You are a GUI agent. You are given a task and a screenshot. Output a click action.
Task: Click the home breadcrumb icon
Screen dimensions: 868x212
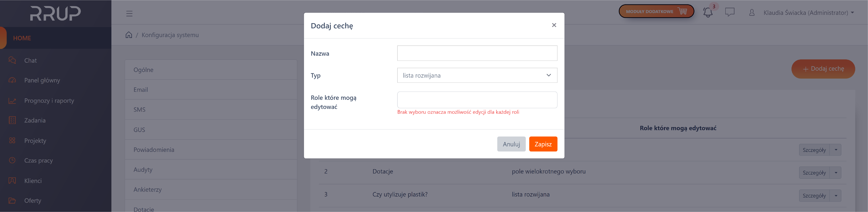129,35
